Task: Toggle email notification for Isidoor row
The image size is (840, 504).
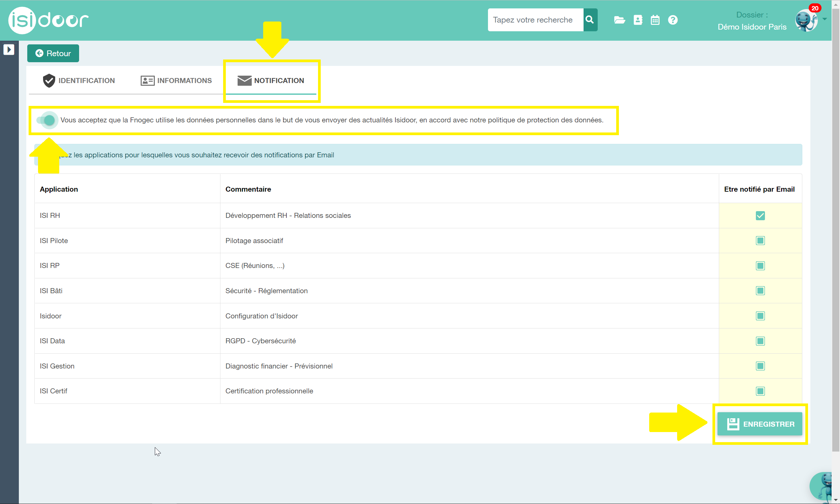Action: [x=760, y=316]
